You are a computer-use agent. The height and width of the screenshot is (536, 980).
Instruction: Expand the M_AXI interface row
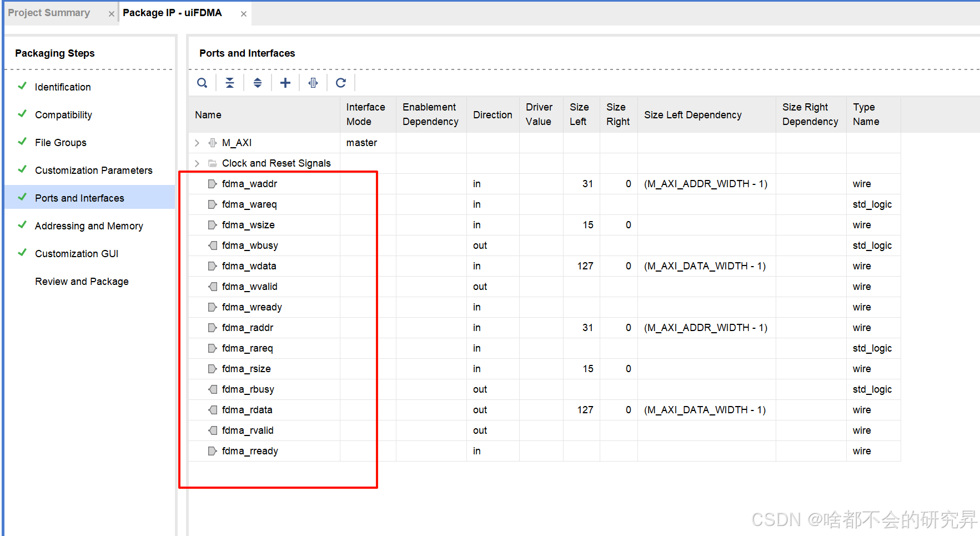tap(197, 143)
